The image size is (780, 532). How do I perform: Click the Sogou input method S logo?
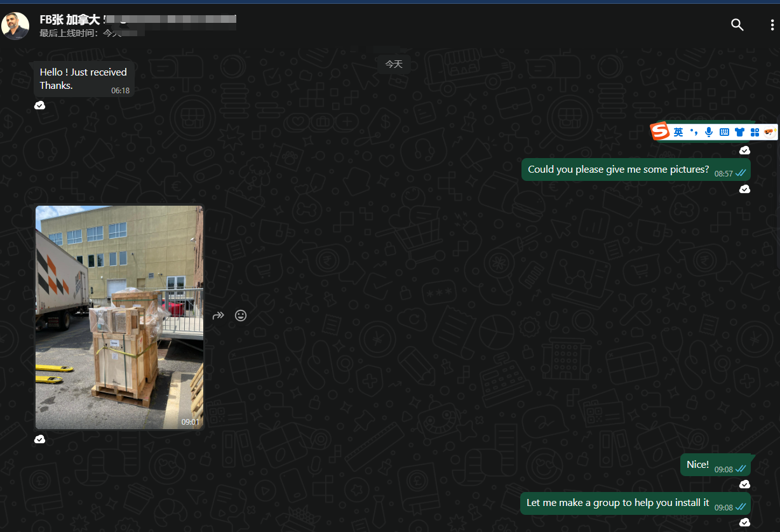tap(660, 131)
